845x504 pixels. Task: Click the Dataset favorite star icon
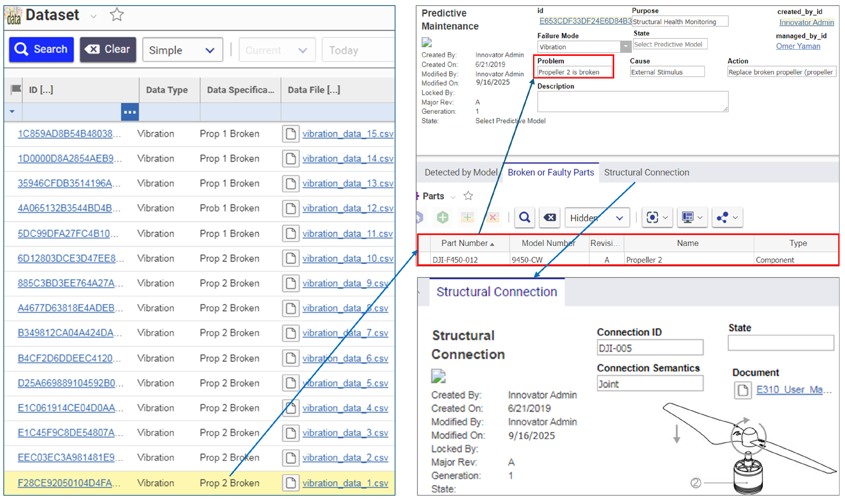[x=117, y=15]
